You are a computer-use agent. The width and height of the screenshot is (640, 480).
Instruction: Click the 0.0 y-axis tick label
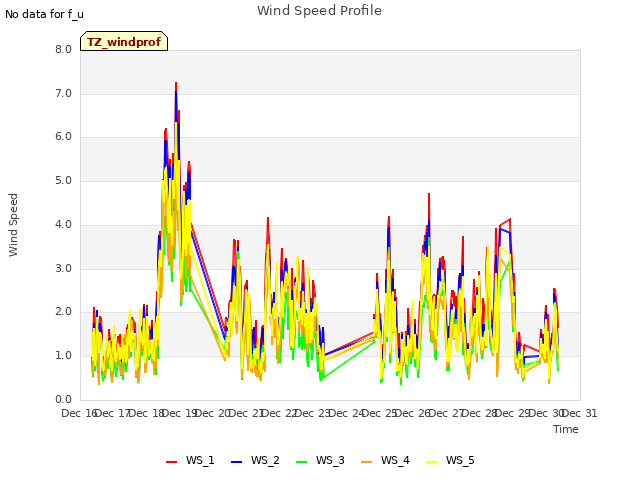pos(63,399)
